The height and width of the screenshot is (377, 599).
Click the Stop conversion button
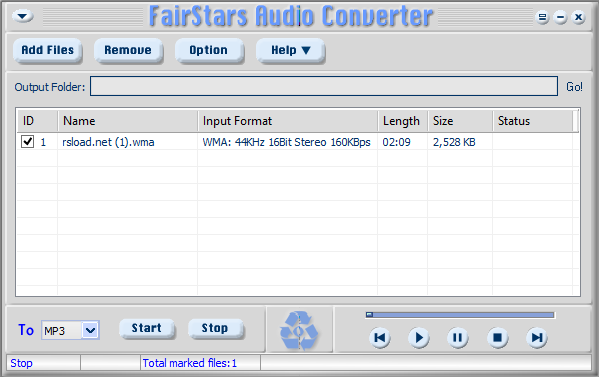215,328
